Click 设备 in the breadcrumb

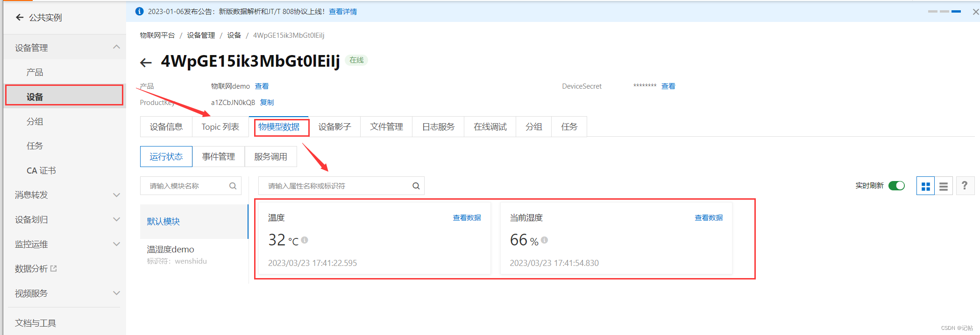coord(234,35)
